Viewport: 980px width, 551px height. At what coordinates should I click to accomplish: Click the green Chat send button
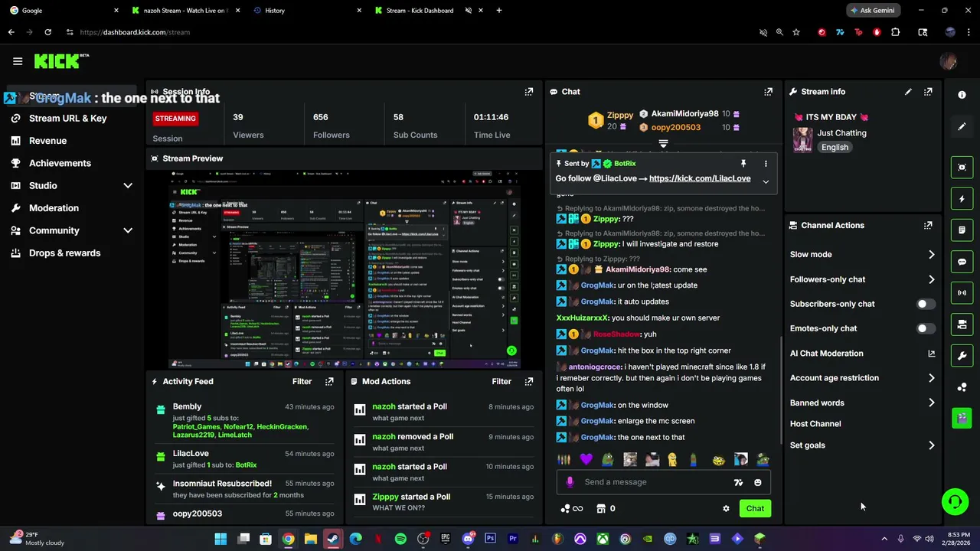(755, 508)
